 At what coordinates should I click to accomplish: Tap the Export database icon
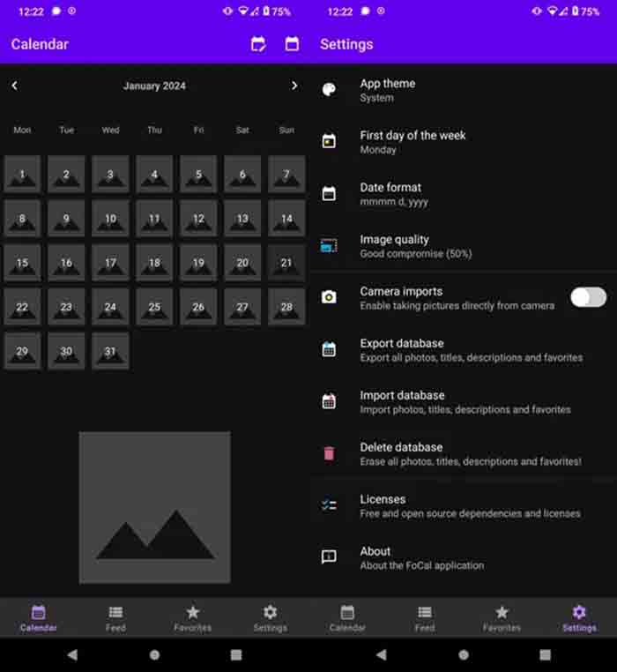329,349
